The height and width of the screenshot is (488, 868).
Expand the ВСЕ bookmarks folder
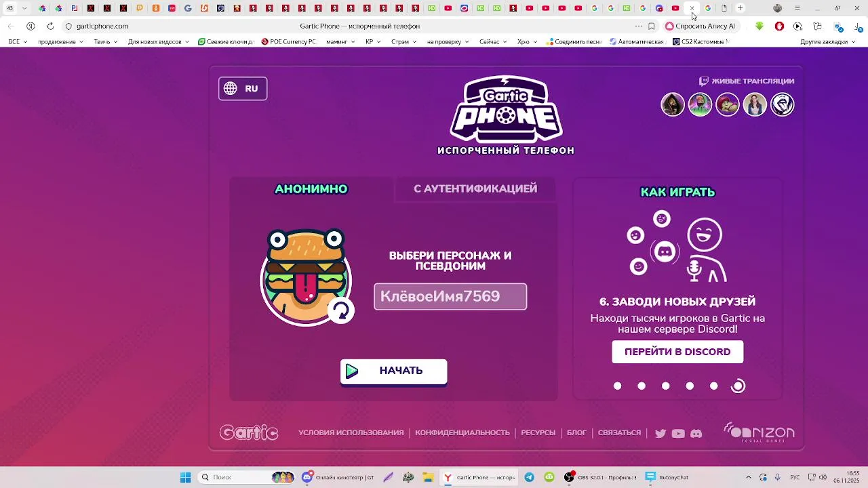tap(18, 42)
